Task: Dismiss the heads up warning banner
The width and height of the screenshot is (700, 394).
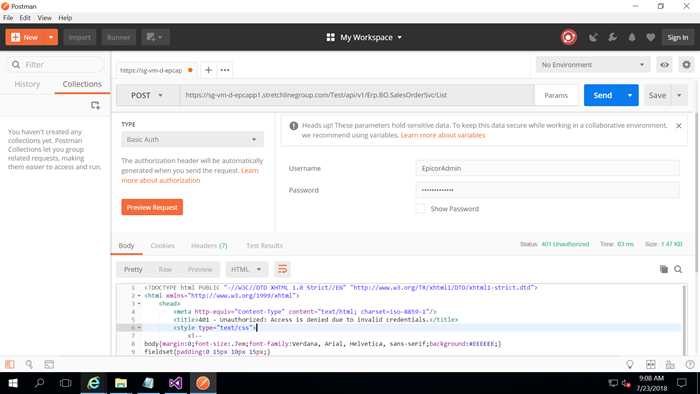Action: [x=679, y=126]
